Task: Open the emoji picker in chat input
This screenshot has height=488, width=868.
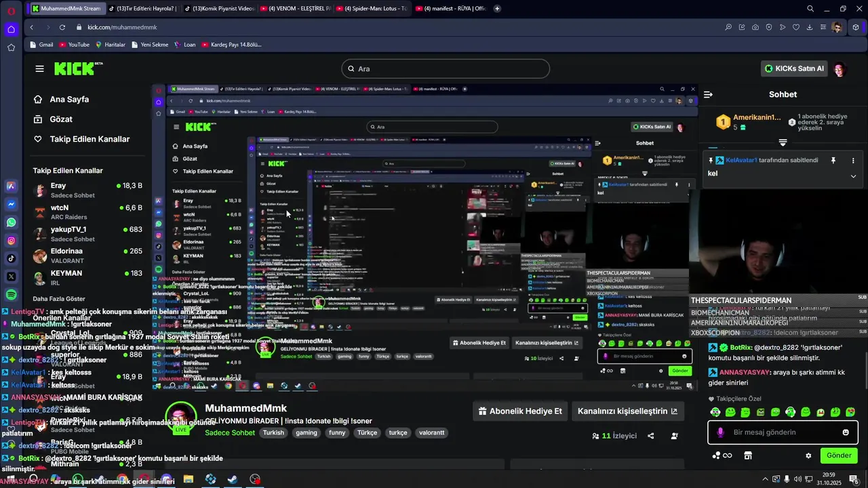Action: (x=846, y=432)
